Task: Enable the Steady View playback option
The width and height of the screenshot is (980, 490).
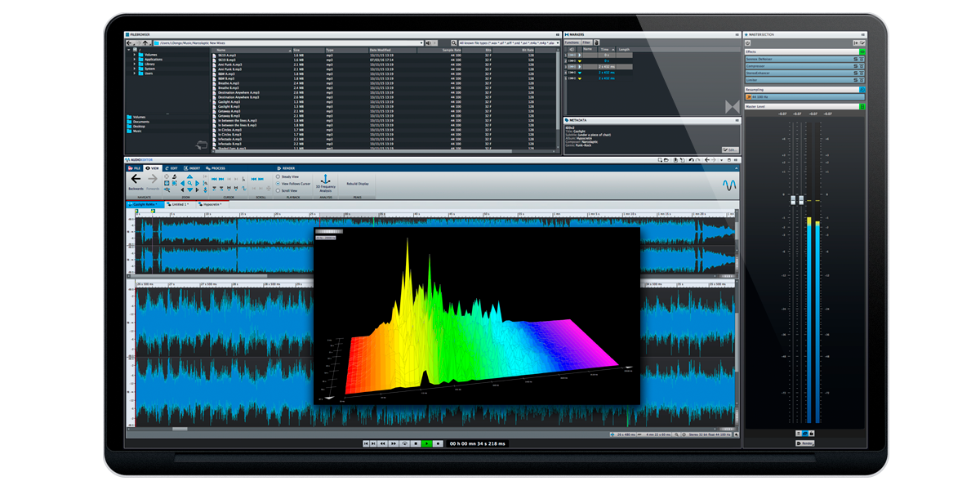Action: point(279,176)
